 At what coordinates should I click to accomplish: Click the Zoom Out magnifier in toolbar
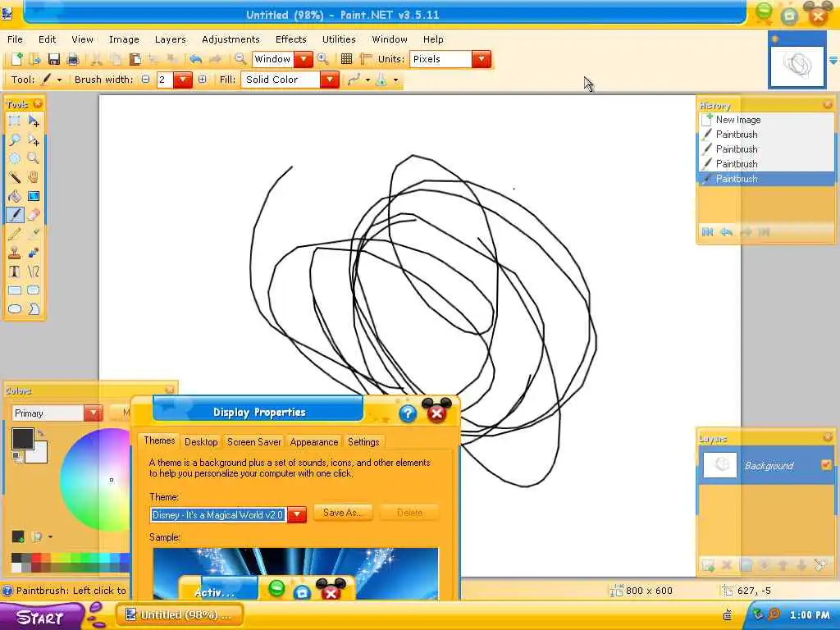coord(240,59)
